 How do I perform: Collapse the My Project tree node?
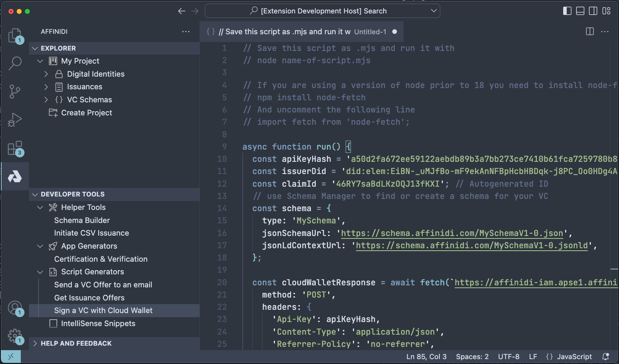[40, 61]
